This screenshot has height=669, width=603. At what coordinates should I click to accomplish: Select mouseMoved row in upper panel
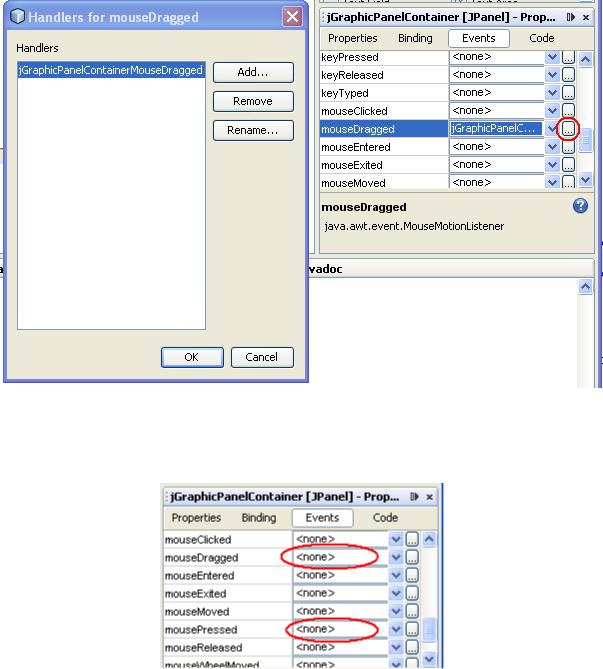[x=384, y=183]
